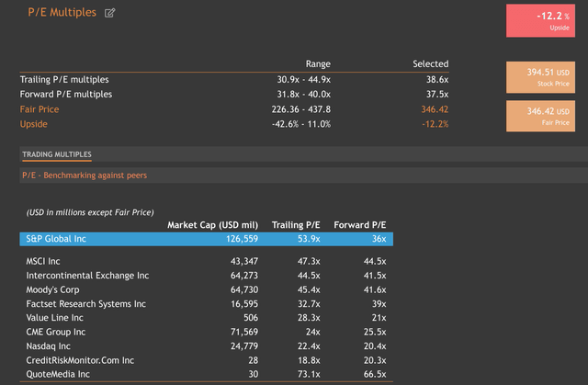Click selected Fair Price value 346.42 in table

(435, 109)
